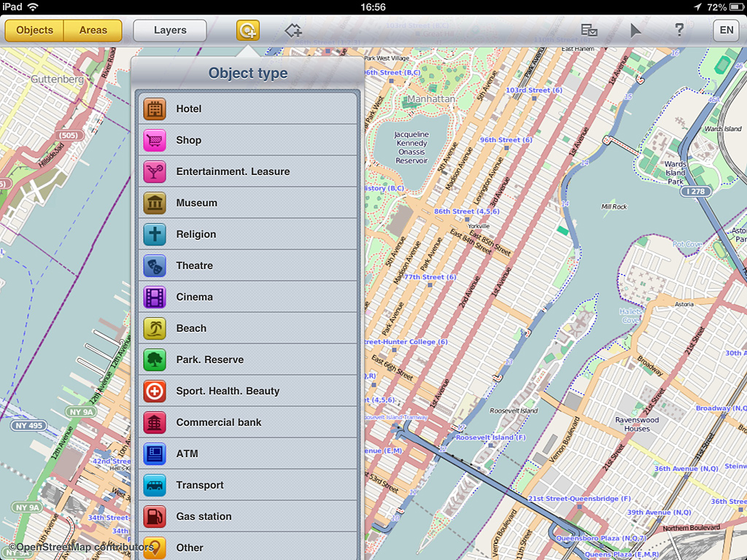This screenshot has width=747, height=560.
Task: Choose the orange Hotel icon
Action: (x=155, y=109)
